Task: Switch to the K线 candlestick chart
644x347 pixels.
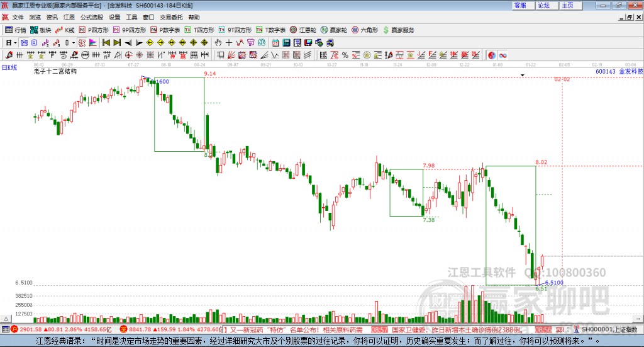Action: coord(65,30)
